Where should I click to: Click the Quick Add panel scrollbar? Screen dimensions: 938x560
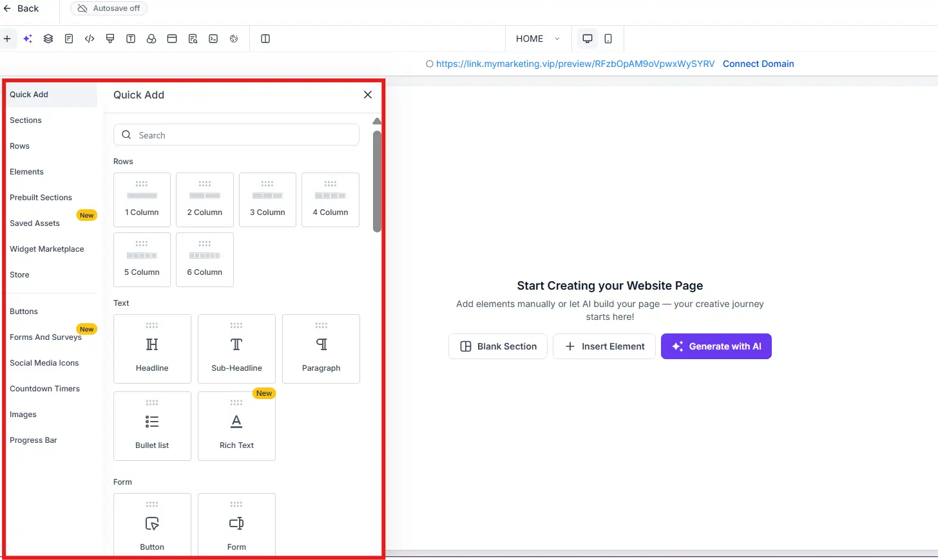pyautogui.click(x=378, y=182)
